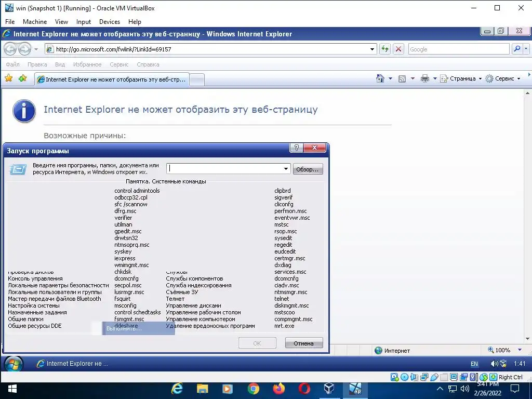Stop loading using the red X icon
This screenshot has height=399, width=532.
[398, 49]
